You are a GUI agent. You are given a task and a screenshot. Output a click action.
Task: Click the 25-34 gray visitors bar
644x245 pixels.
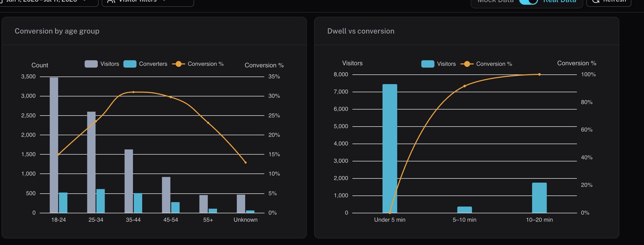[91, 162]
